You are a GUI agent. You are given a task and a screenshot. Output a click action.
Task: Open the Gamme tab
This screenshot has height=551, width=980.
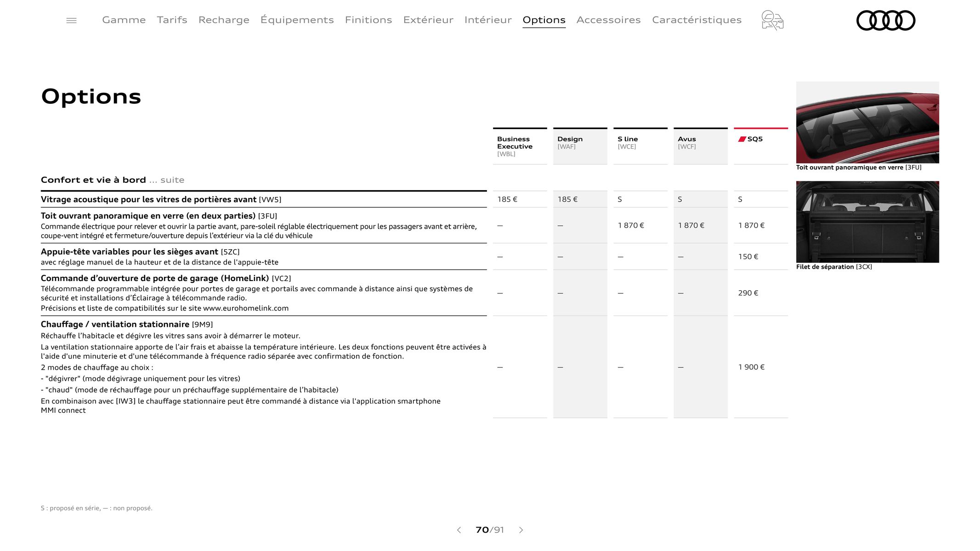[124, 20]
